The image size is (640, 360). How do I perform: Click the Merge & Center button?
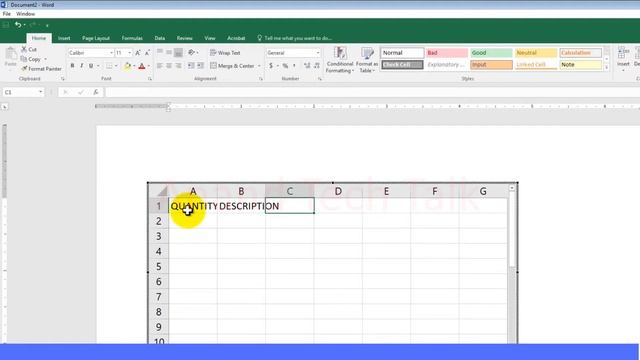click(x=232, y=66)
